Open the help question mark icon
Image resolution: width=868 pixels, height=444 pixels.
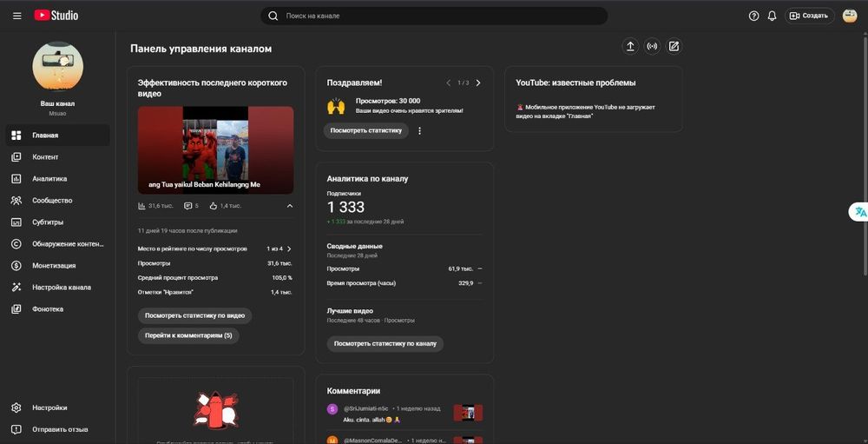coord(753,17)
